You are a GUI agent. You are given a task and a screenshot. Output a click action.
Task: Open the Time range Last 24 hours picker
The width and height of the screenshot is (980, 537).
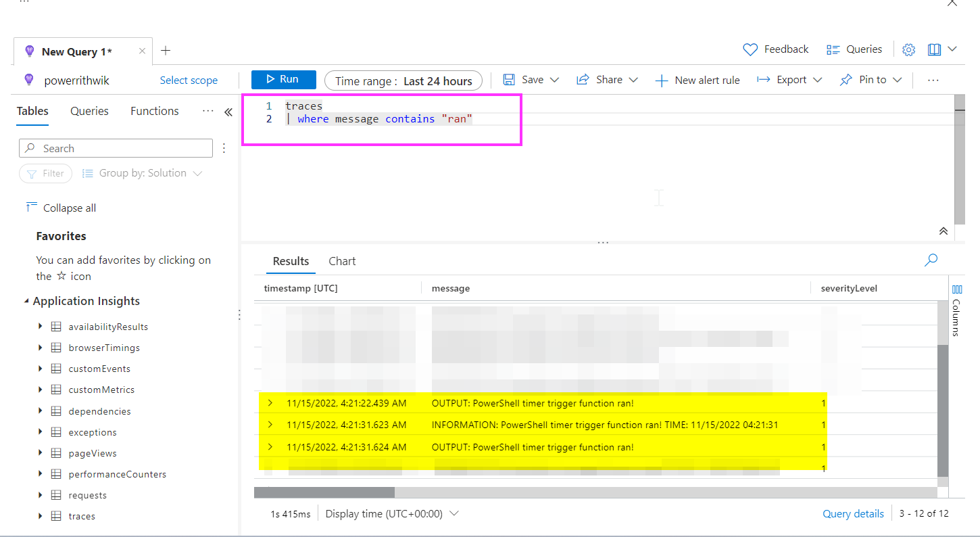[403, 80]
